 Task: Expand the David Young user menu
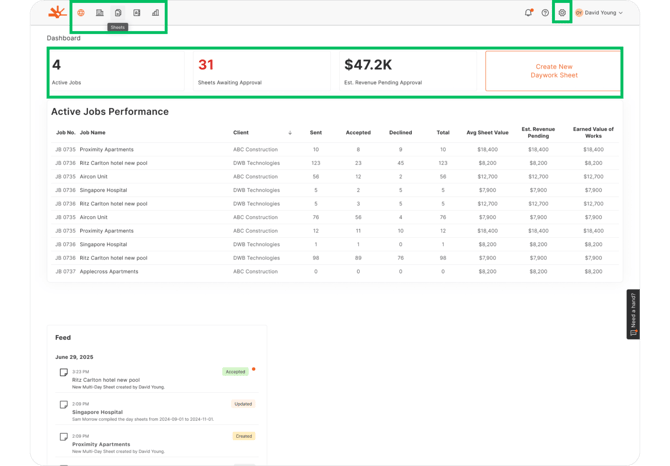coord(599,13)
